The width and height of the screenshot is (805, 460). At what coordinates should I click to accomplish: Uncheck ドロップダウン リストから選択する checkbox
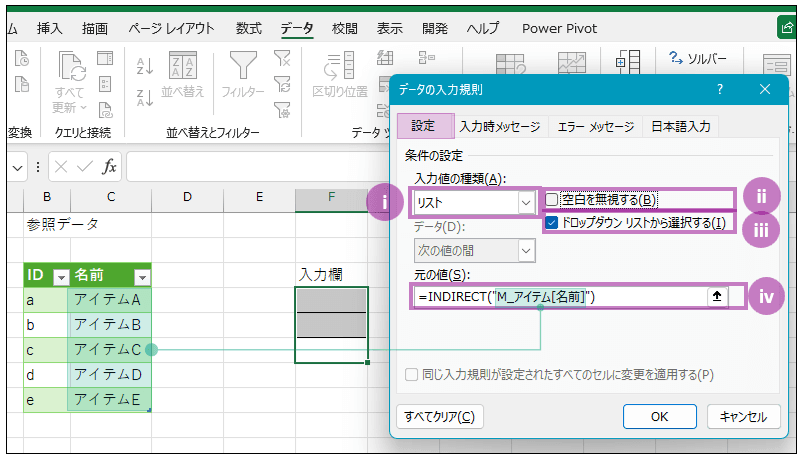point(552,223)
